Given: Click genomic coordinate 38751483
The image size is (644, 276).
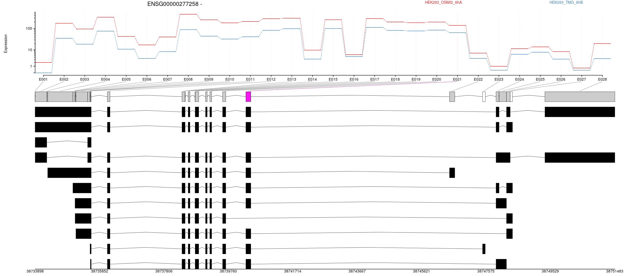Looking at the screenshot, I should click(614, 271).
